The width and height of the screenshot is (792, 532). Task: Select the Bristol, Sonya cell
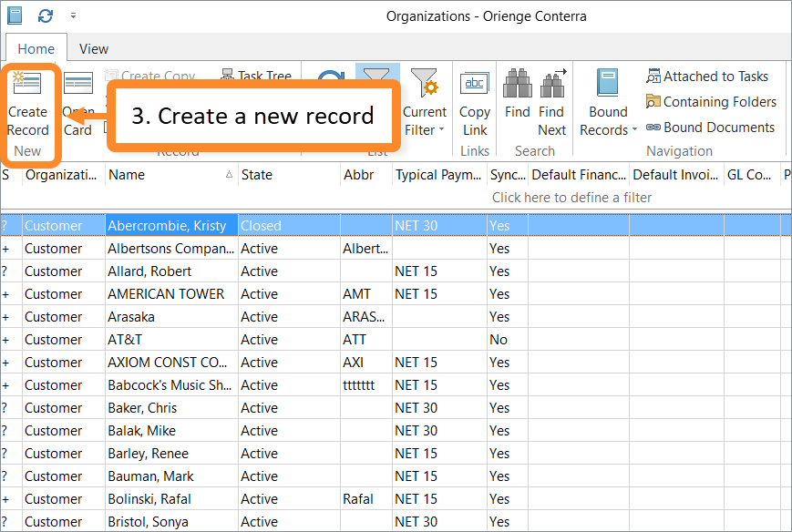(x=171, y=521)
